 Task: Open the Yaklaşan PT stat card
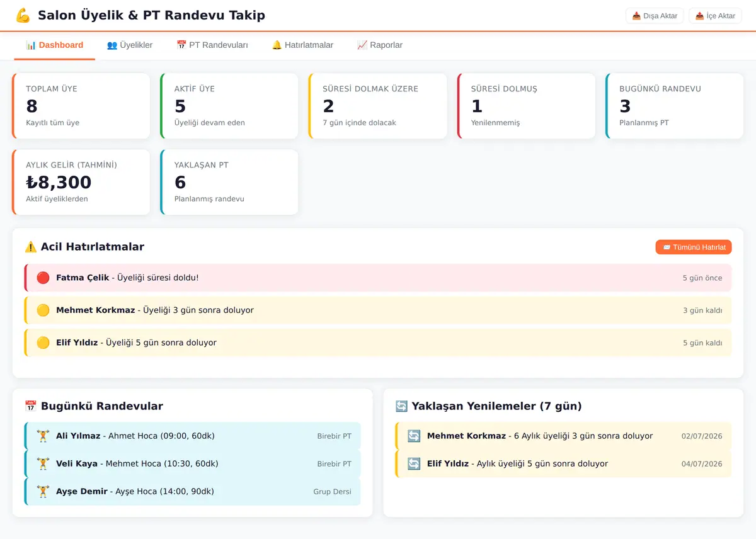[229, 182]
